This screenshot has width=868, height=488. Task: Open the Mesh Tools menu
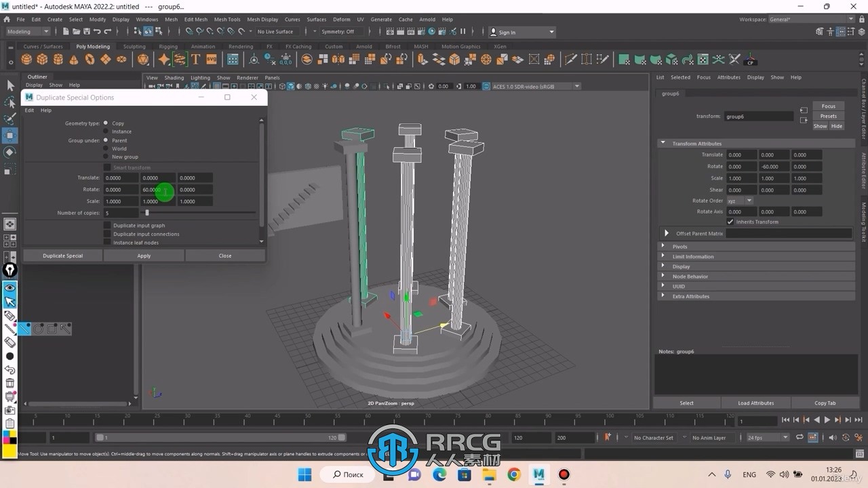pos(227,20)
